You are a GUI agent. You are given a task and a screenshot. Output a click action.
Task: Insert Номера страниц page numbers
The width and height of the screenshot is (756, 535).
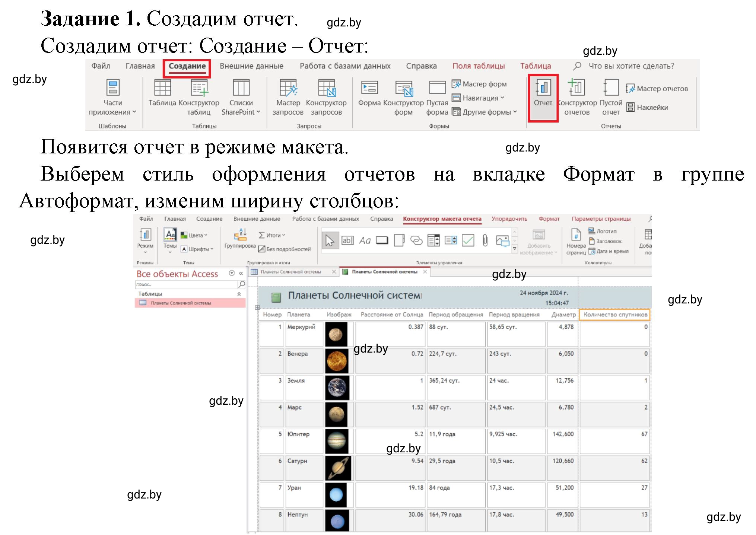pos(576,242)
